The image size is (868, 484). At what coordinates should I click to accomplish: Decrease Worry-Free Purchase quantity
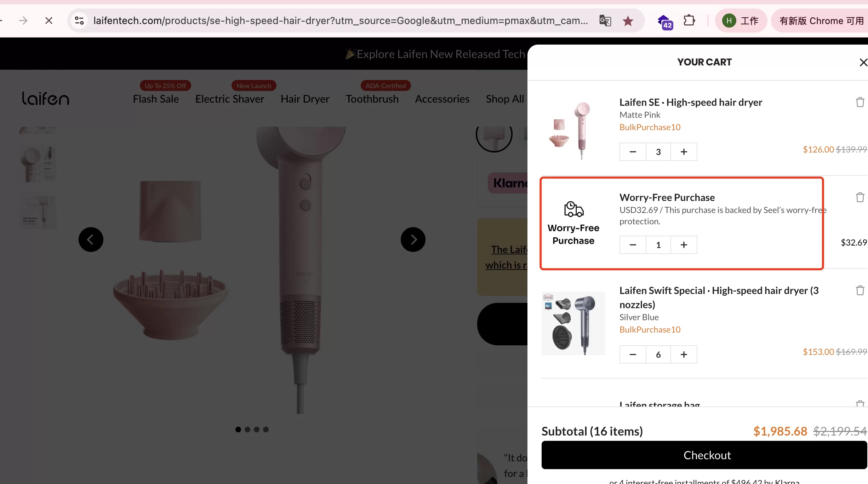click(633, 245)
